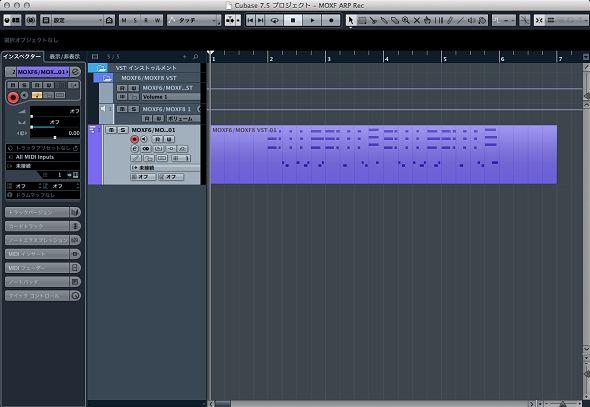This screenshot has width=590, height=407.
Task: Start playback with the Play button
Action: coord(312,20)
